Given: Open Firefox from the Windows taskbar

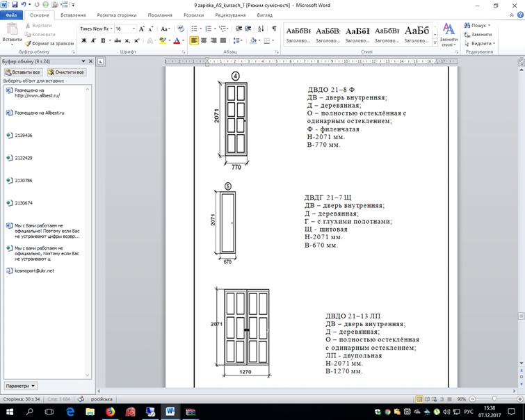Looking at the screenshot, I should (110, 411).
